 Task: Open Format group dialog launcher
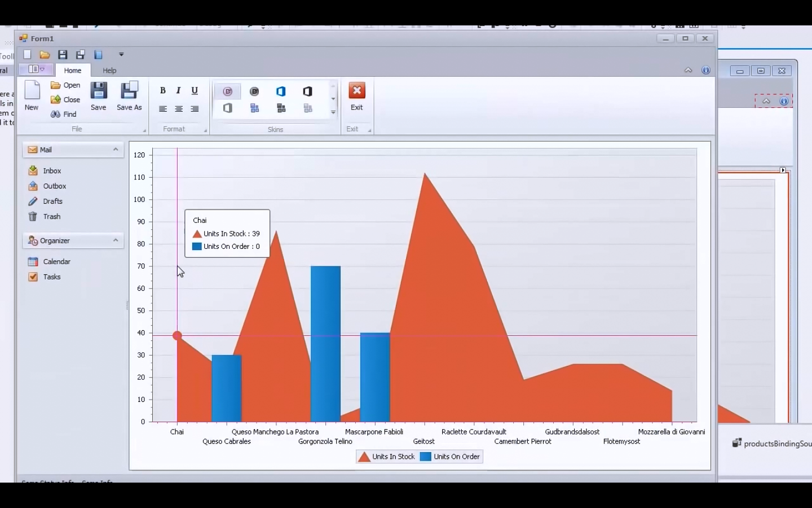[205, 130]
